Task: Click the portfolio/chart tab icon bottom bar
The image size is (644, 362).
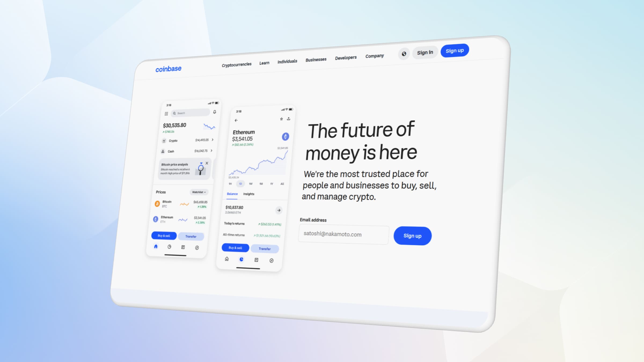Action: (241, 260)
